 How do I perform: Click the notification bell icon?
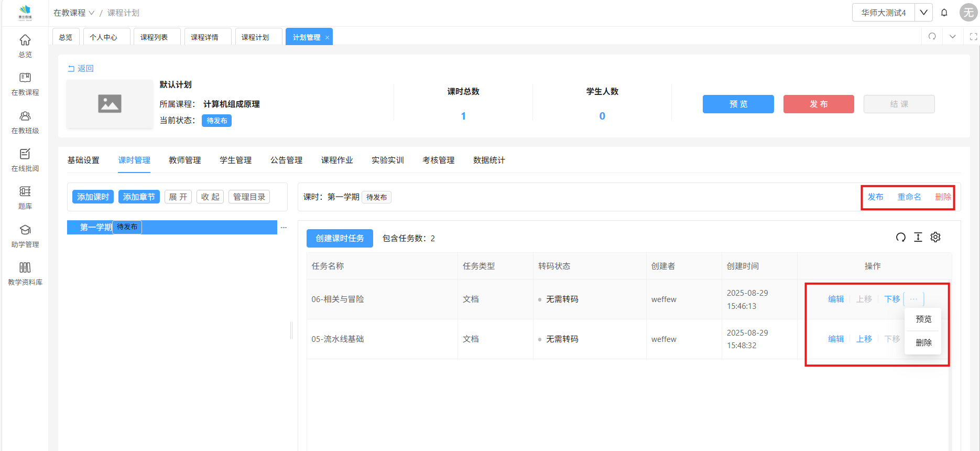pyautogui.click(x=944, y=13)
